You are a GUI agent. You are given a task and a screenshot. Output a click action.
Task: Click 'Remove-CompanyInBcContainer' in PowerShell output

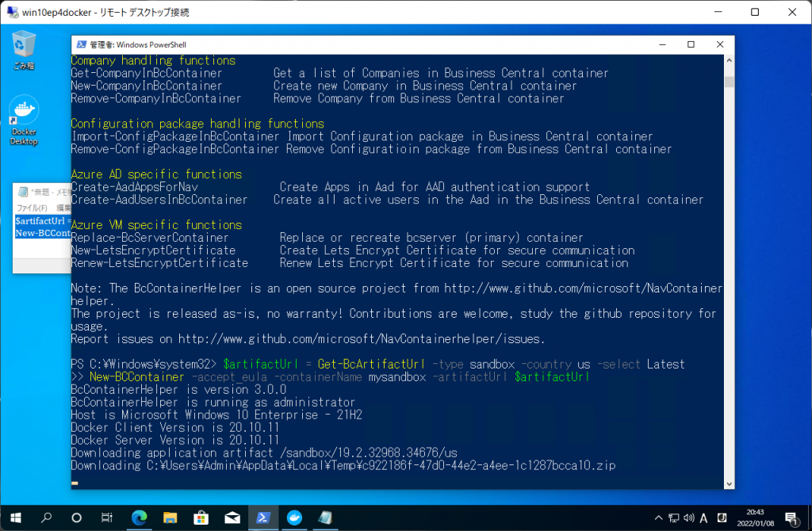coord(156,98)
